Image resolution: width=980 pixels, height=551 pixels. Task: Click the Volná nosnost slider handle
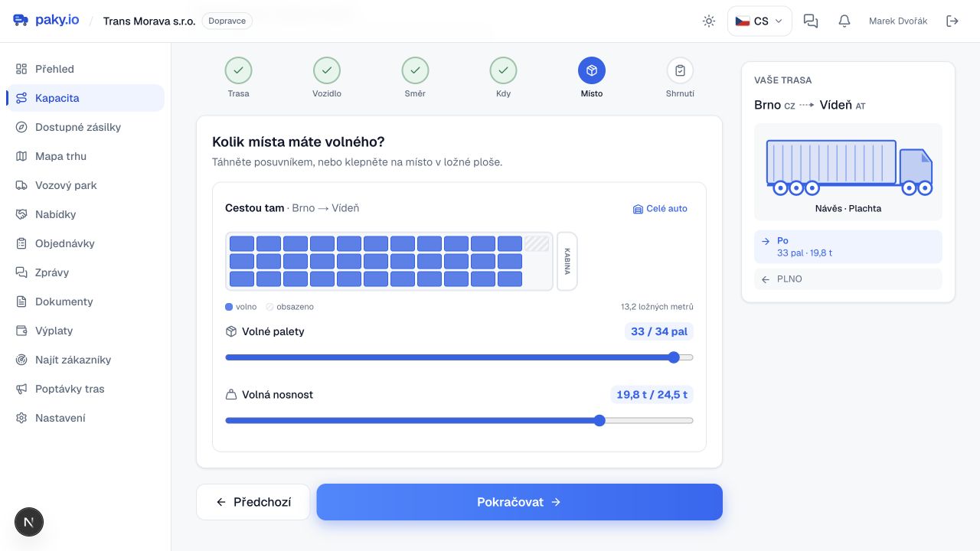pos(599,420)
